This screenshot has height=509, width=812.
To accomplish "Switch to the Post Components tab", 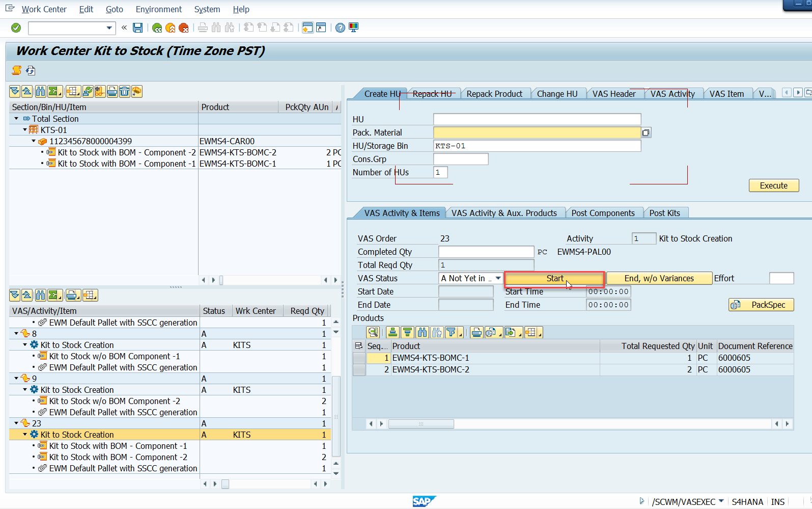I will point(603,213).
